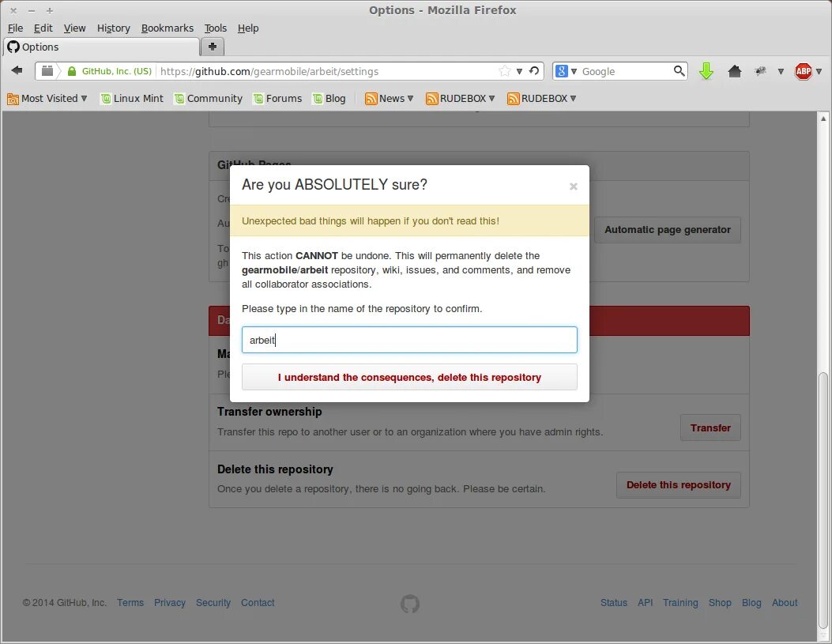
Task: Open the View menu
Action: tap(74, 28)
